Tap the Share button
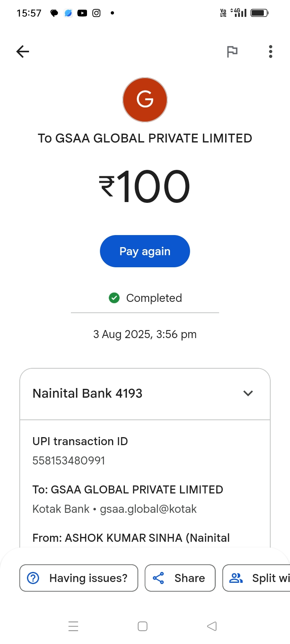 pos(180,578)
